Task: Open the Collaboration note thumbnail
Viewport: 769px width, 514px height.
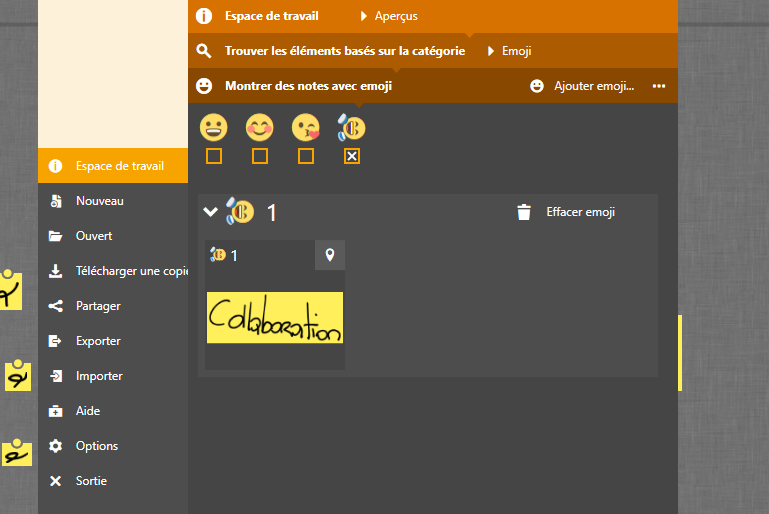Action: pos(275,318)
